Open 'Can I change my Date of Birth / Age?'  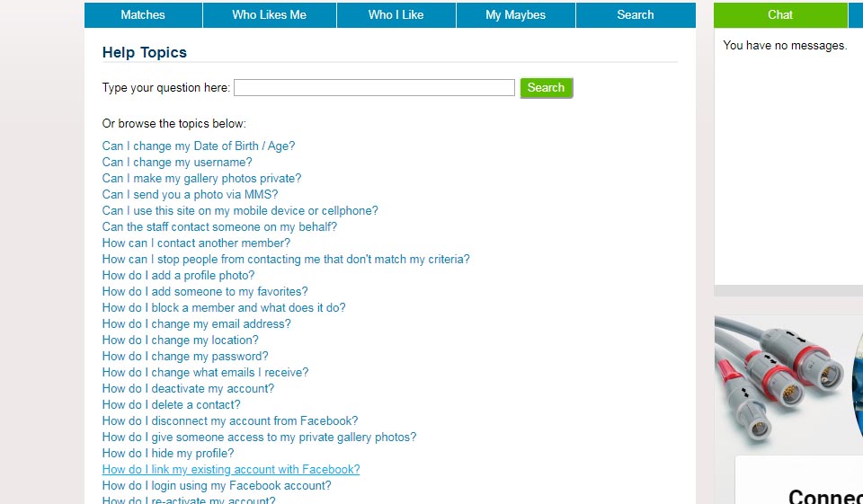199,146
